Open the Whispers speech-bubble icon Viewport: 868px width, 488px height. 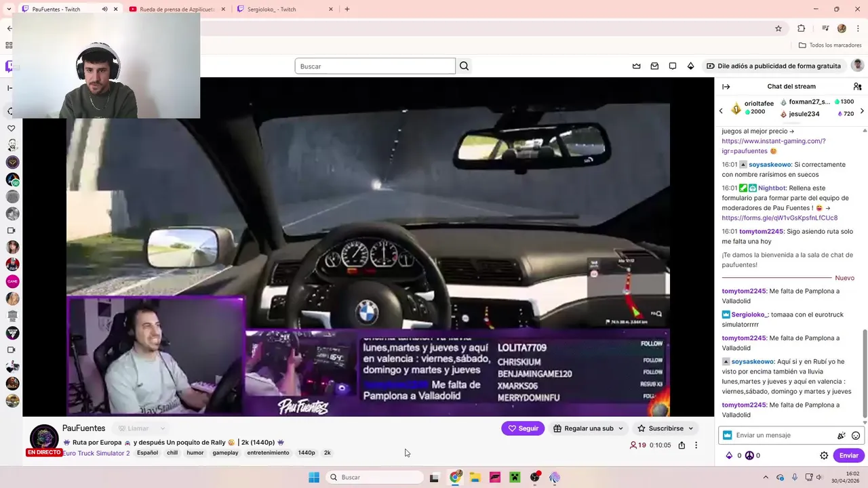[673, 66]
